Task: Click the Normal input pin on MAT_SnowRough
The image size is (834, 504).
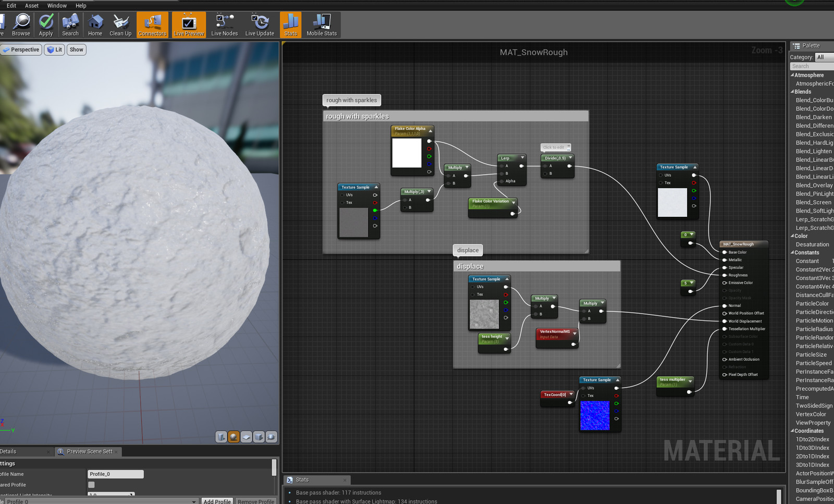Action: pos(725,306)
